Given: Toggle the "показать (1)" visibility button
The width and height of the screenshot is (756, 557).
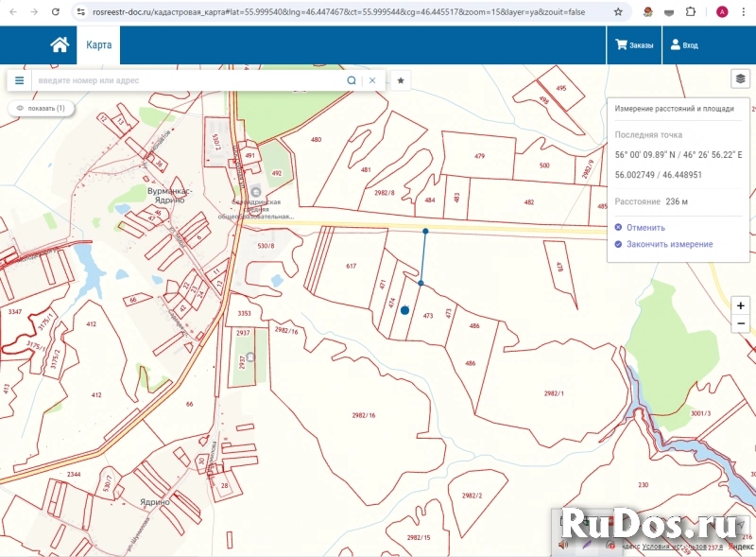Looking at the screenshot, I should pos(41,109).
